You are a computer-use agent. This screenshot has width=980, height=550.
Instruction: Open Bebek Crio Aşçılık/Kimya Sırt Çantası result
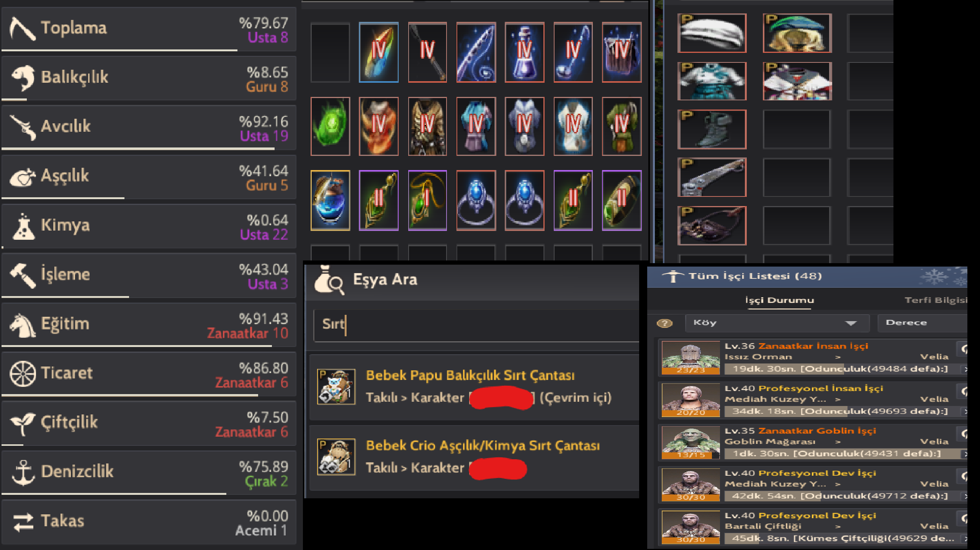coord(474,457)
